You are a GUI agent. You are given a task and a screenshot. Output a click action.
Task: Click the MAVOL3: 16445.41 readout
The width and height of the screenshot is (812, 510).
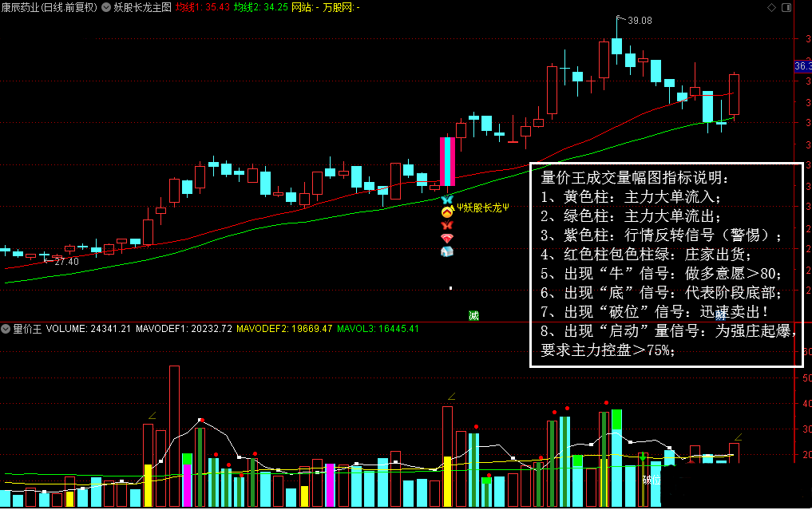[378, 329]
